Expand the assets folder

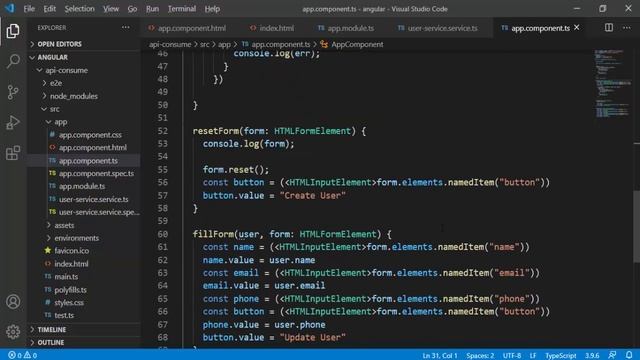coord(84,225)
